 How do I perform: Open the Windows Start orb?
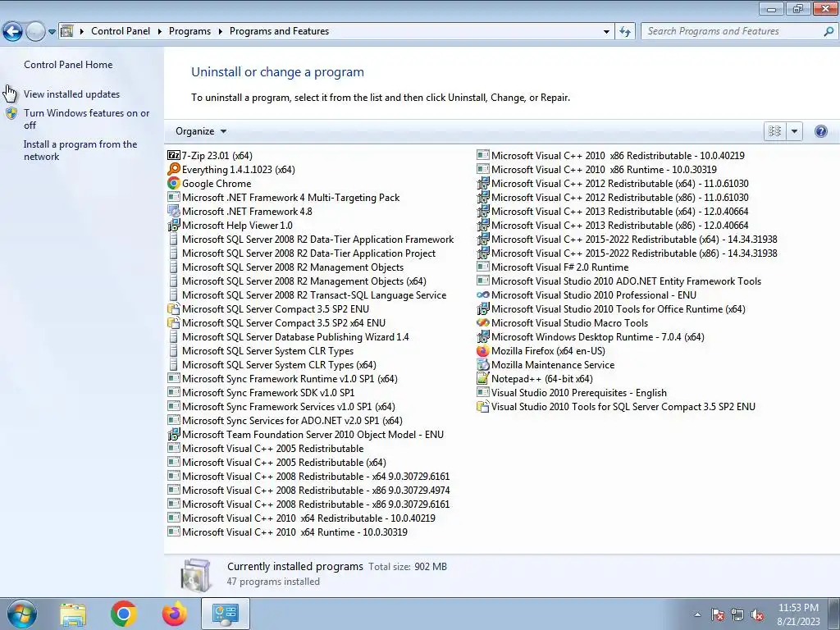coord(22,614)
